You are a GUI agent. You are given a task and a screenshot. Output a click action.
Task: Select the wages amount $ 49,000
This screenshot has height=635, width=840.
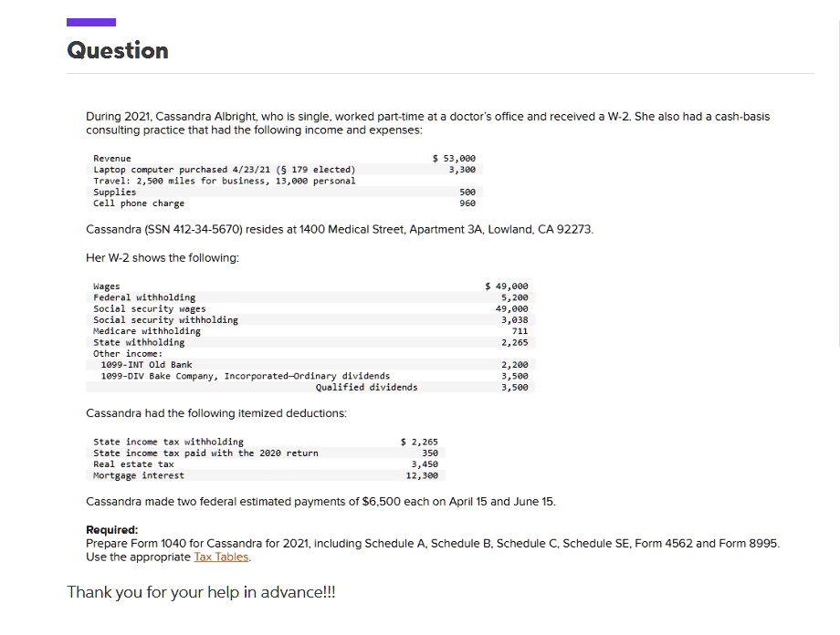(506, 286)
